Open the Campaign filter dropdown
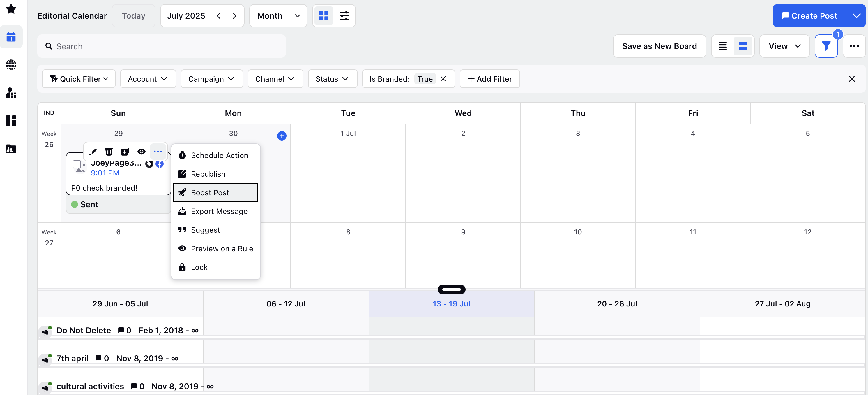Screen dimensions: 868x395 point(212,79)
